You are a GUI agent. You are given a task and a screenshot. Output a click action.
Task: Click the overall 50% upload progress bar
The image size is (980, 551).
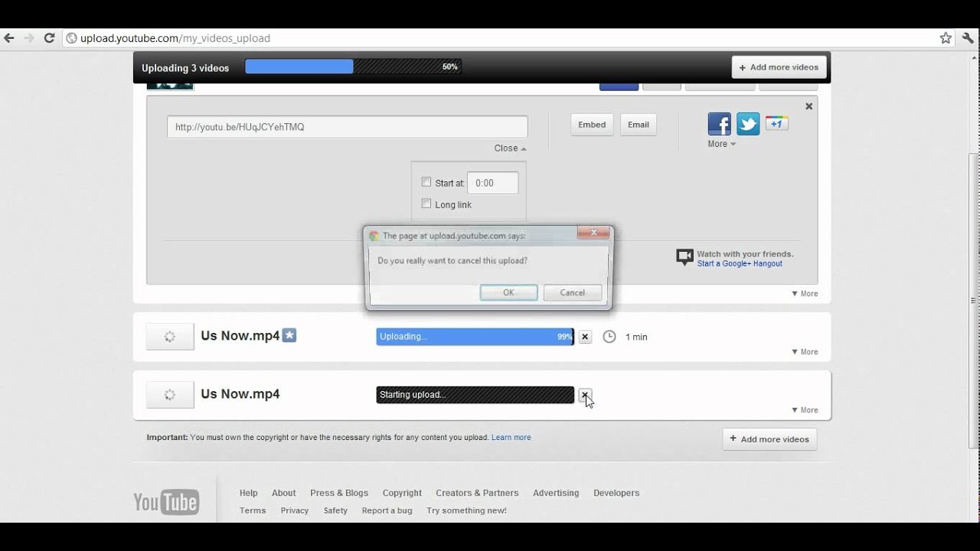click(353, 67)
